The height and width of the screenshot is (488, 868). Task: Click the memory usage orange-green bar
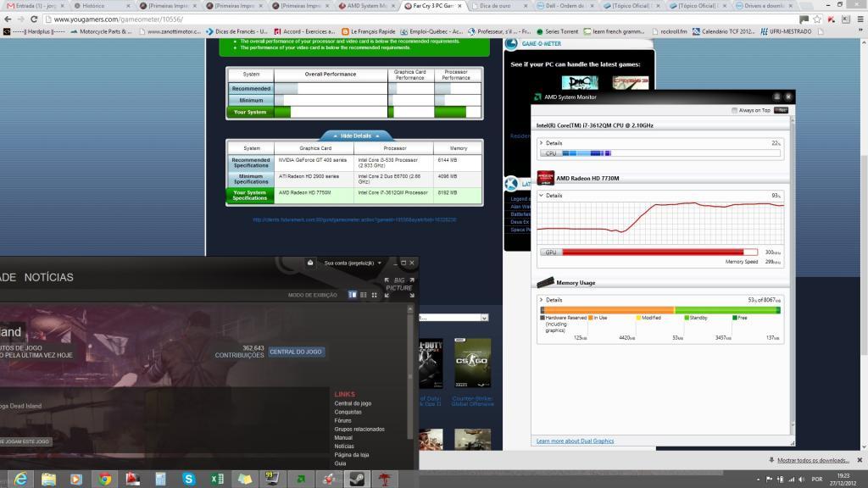point(660,310)
